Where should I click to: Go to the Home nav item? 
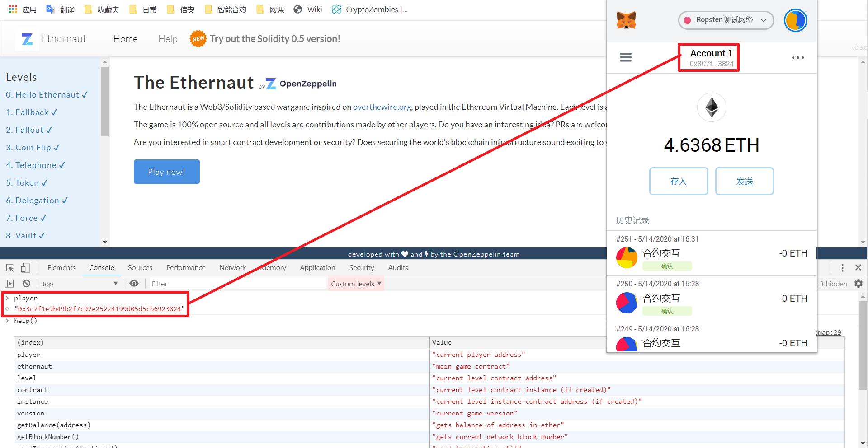pyautogui.click(x=125, y=39)
